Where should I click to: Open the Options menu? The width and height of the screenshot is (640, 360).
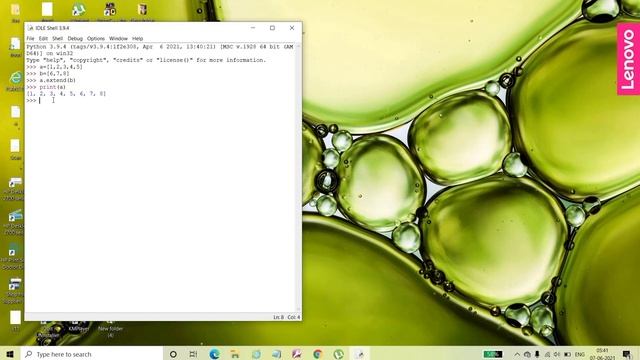click(96, 38)
